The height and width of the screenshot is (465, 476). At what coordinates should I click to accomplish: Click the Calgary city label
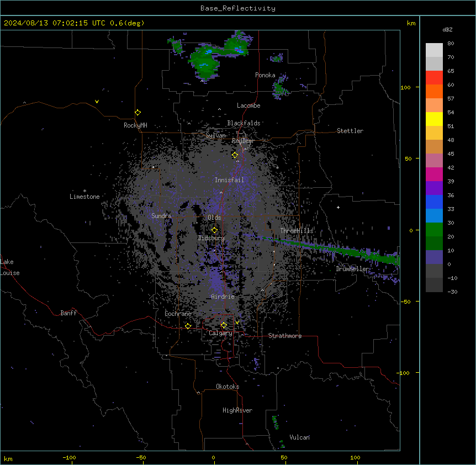point(220,333)
